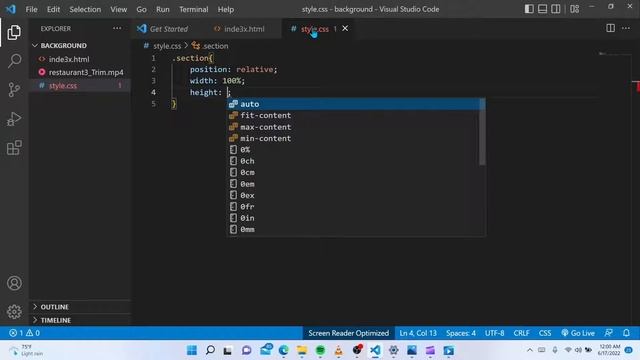Screen dimensions: 640x360
Task: Open the View menu
Action: coord(118,9)
